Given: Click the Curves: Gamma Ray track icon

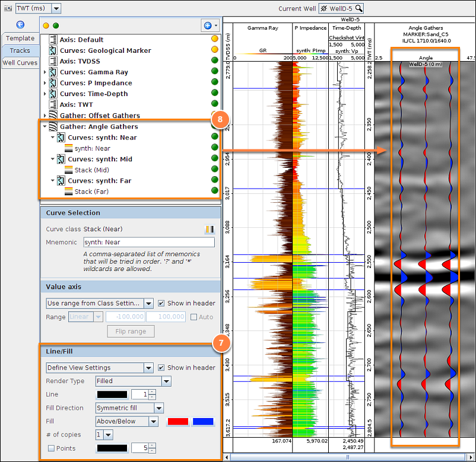Looking at the screenshot, I should [x=52, y=72].
